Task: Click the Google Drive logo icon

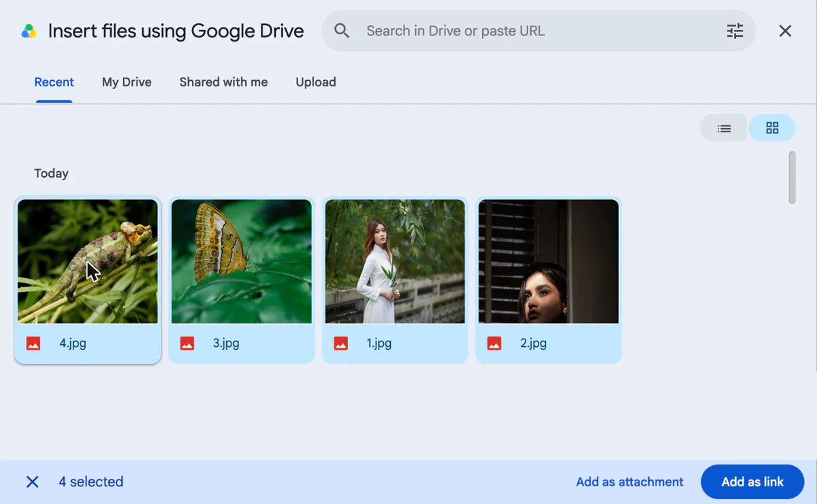Action: tap(29, 31)
